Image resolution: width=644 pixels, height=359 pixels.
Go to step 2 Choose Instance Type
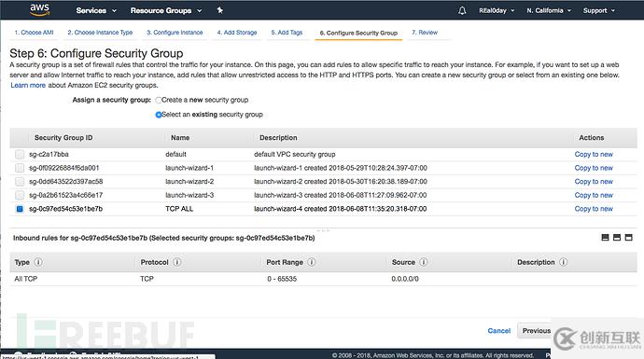[100, 33]
